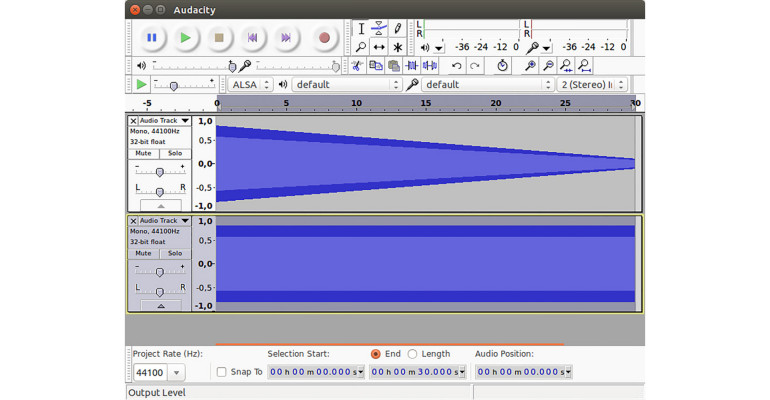Skip to start of project

pyautogui.click(x=252, y=38)
